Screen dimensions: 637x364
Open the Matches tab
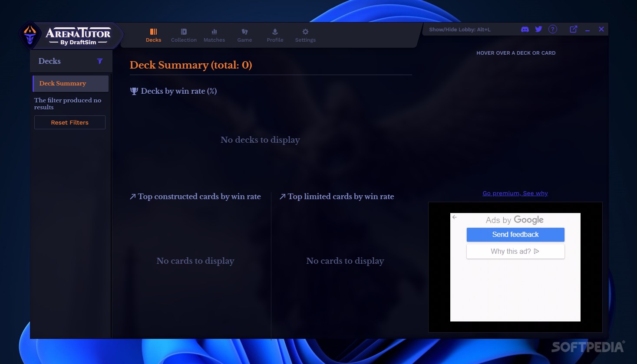[x=214, y=35]
